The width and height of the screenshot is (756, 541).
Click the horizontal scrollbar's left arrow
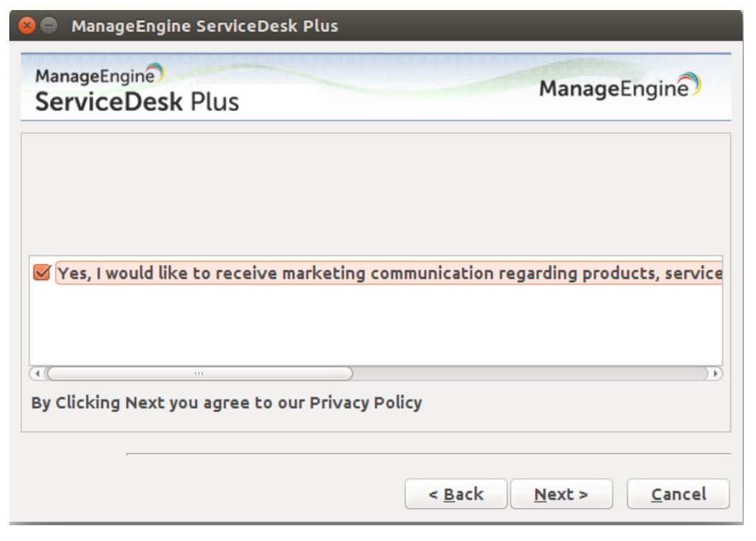35,374
